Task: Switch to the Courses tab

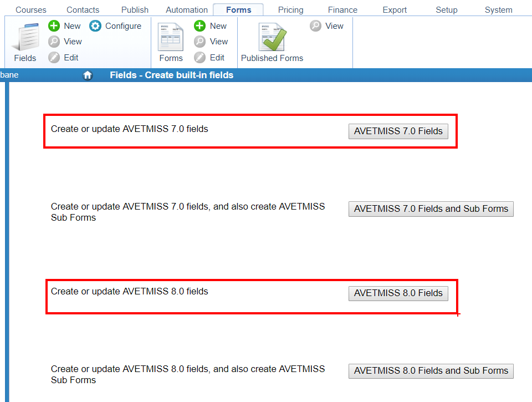Action: [x=31, y=10]
